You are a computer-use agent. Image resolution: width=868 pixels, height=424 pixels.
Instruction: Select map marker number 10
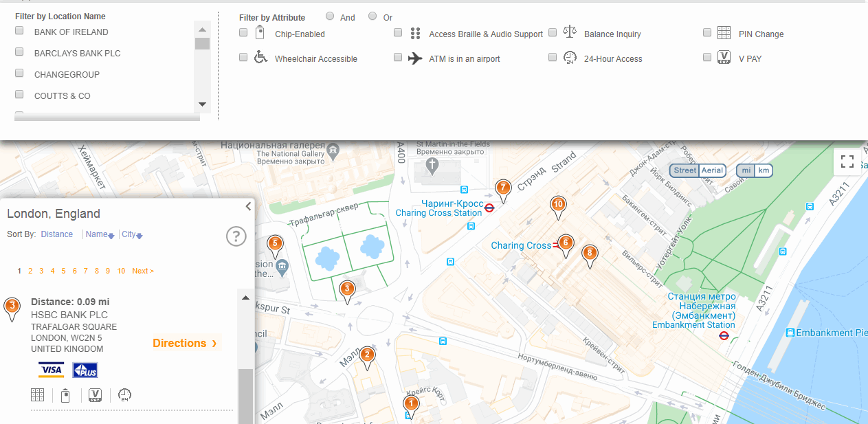click(558, 208)
